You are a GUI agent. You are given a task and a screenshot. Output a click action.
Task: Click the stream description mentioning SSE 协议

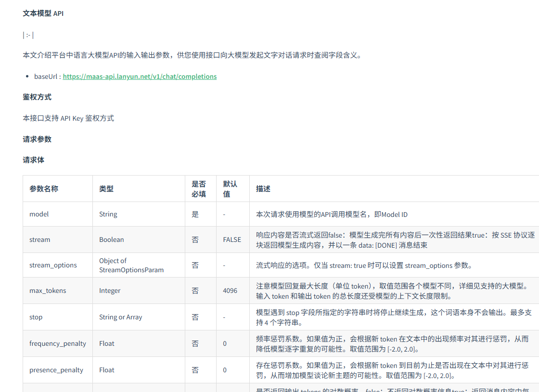[x=395, y=240]
